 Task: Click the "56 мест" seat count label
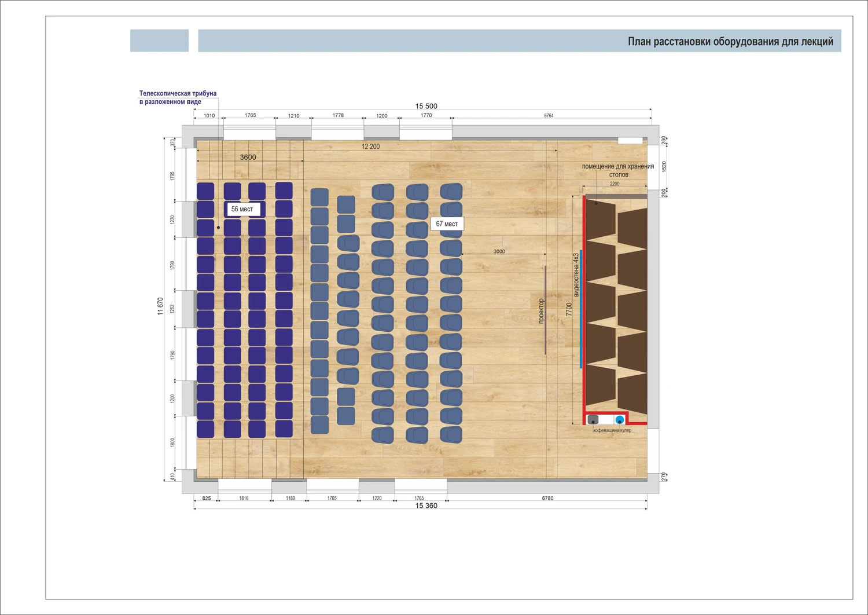pos(242,209)
